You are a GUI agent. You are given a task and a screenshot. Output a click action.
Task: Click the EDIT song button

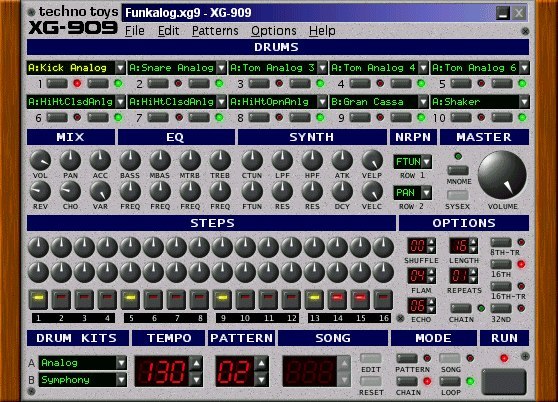(x=370, y=358)
